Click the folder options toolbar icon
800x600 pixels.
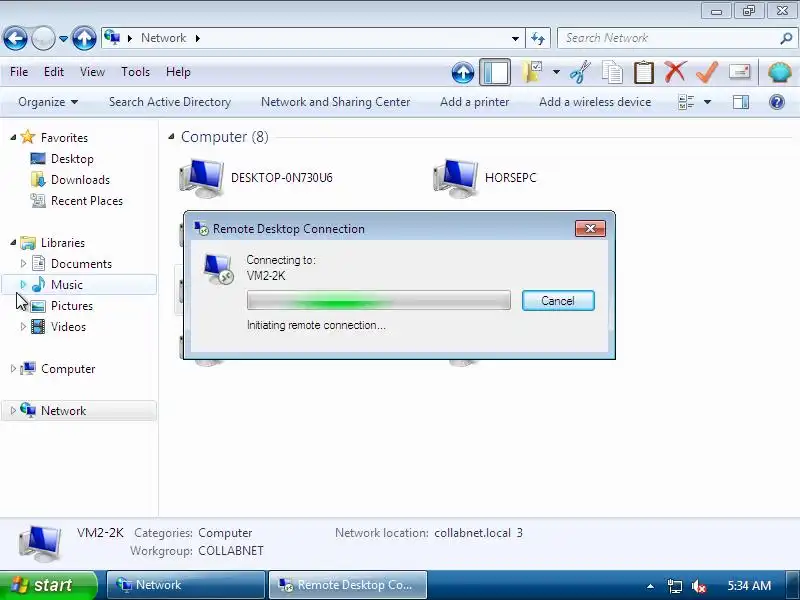[532, 72]
